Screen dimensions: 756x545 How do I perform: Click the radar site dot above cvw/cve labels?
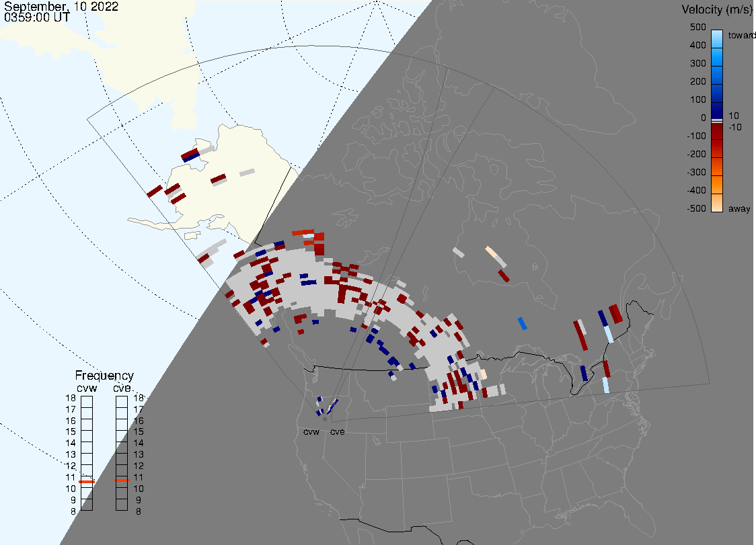tap(325, 419)
